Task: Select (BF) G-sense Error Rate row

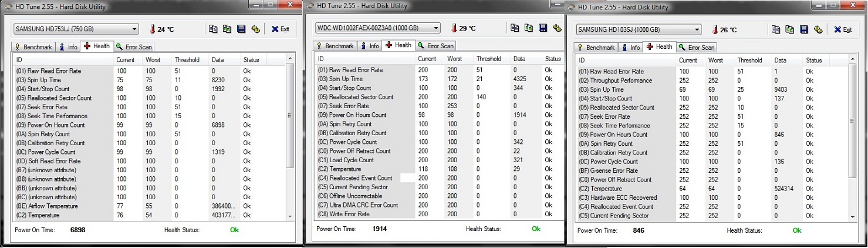Action: (712, 170)
